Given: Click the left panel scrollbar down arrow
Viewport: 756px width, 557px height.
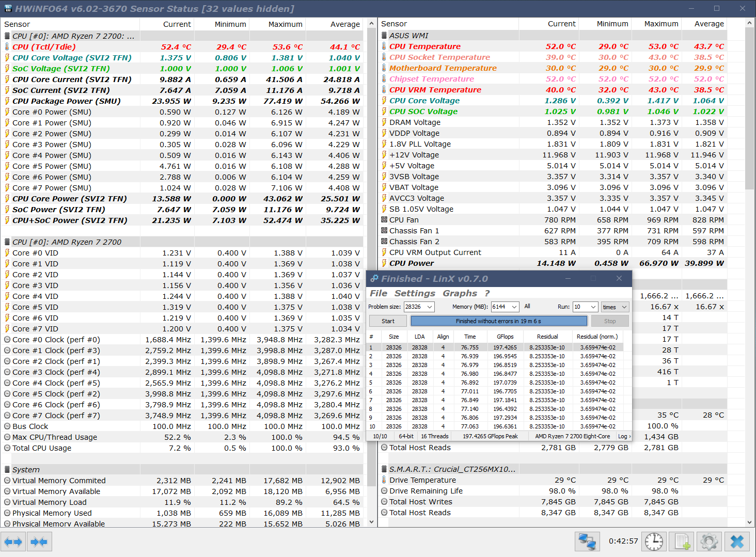Looking at the screenshot, I should tap(371, 522).
